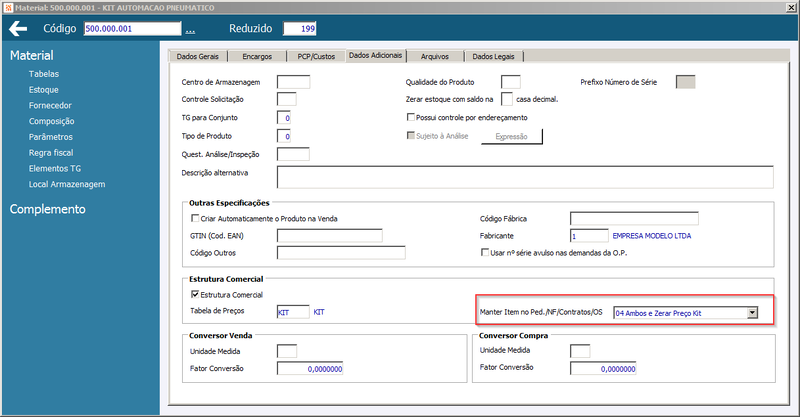Image resolution: width=800 pixels, height=417 pixels.
Task: Open Local Armazenagem in the sidebar
Action: (67, 184)
